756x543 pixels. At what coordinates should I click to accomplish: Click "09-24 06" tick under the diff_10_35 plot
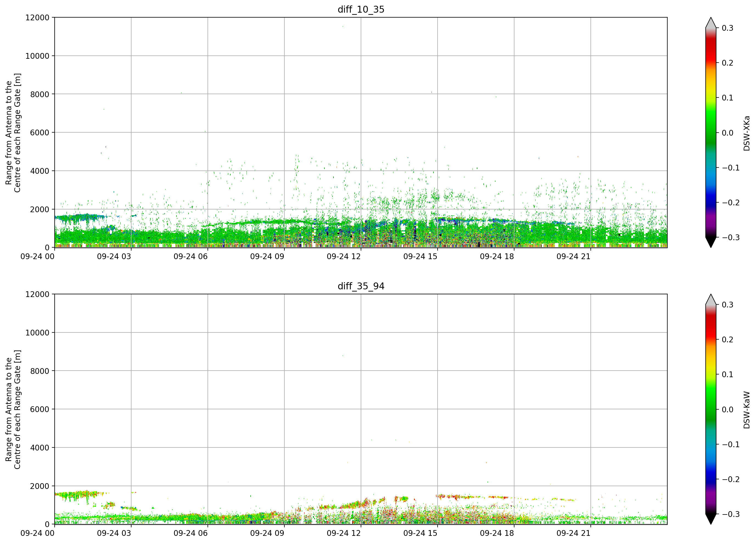(x=191, y=256)
